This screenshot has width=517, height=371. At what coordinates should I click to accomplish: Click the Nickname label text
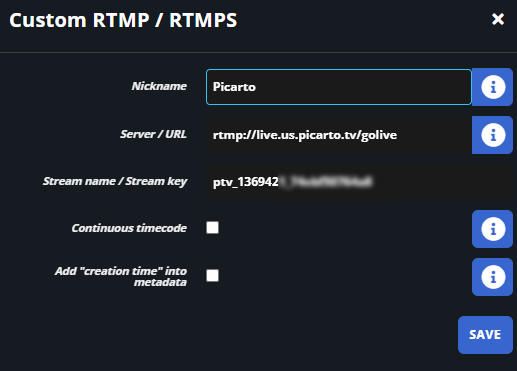pos(159,86)
